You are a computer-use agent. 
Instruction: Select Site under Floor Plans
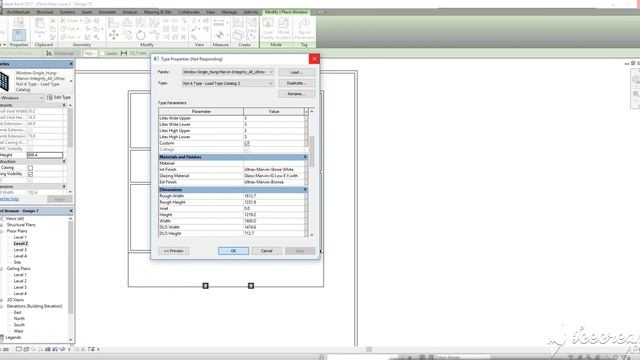[x=17, y=262]
